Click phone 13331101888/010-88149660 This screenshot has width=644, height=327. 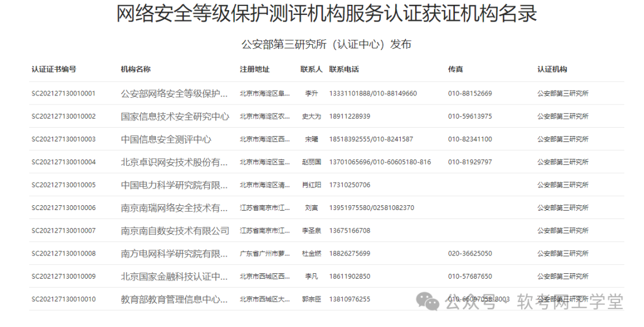point(373,94)
